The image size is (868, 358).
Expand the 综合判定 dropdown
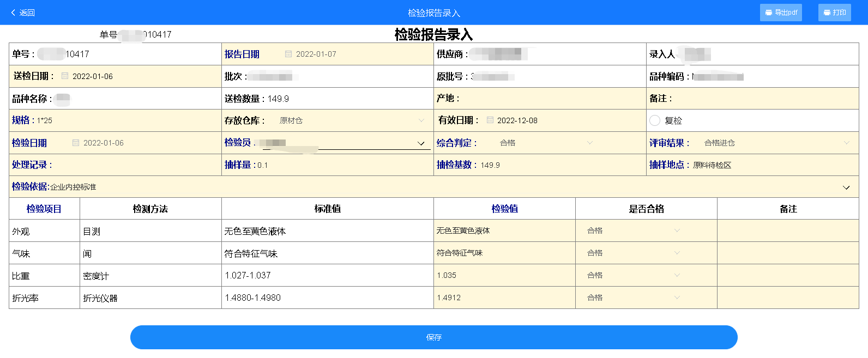point(589,143)
